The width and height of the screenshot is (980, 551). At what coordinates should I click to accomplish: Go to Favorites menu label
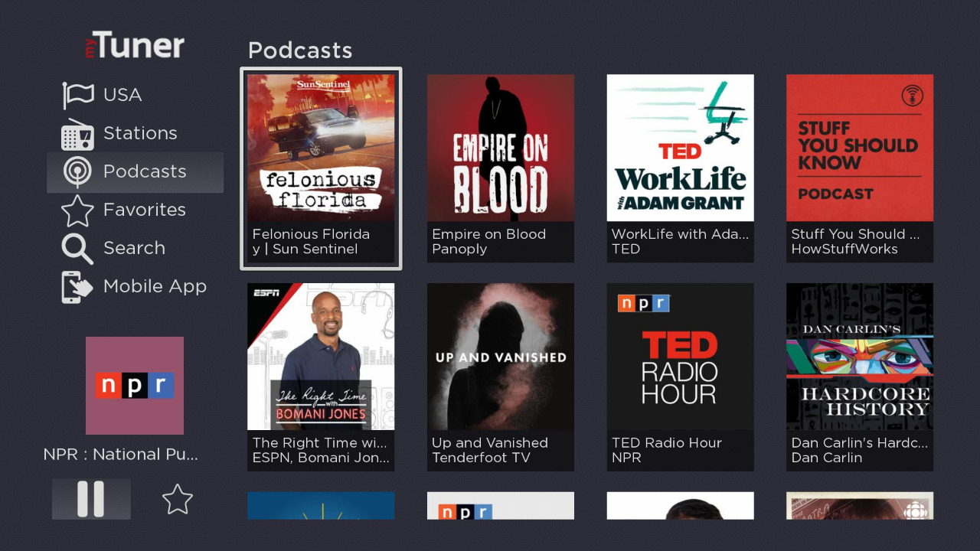(x=145, y=210)
